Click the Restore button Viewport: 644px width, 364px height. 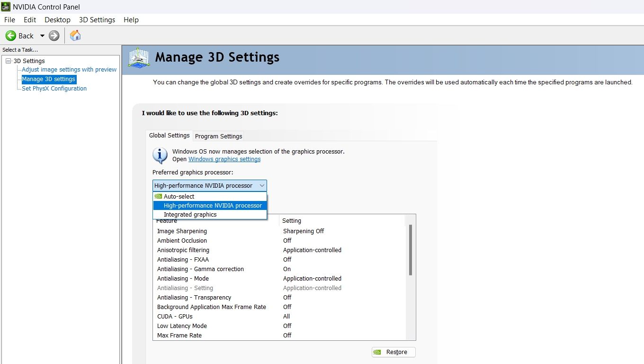tap(394, 352)
